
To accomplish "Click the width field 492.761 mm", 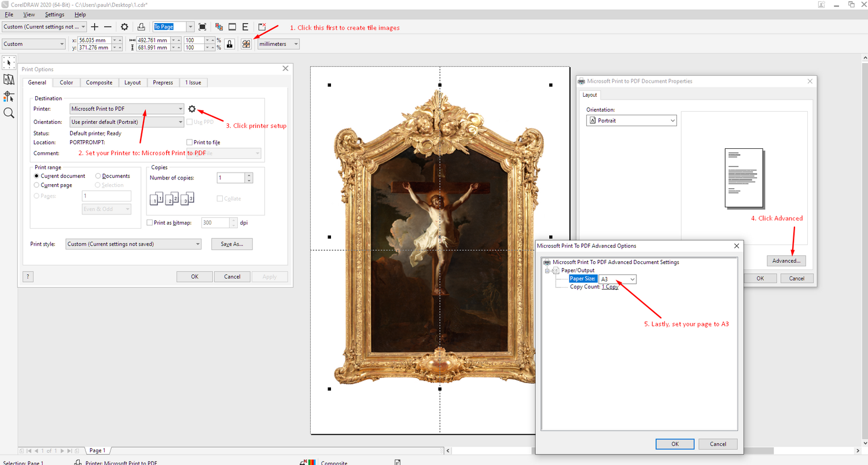I will (152, 41).
